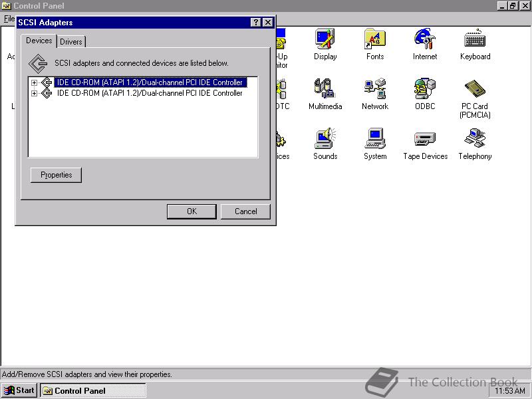Select the highlighted IDE CD-ROM controller row
Image resolution: width=532 pixels, height=399 pixels.
(150, 82)
